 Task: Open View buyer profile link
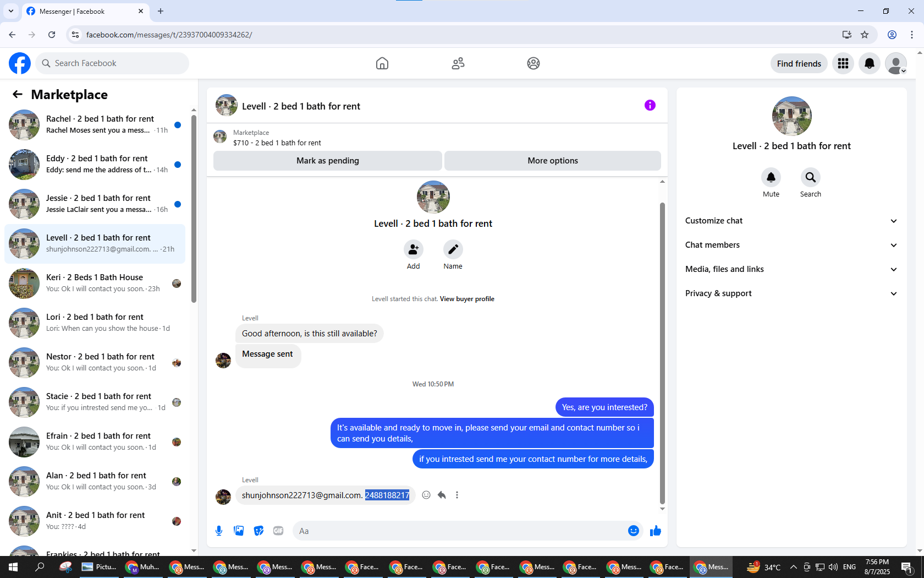[467, 299]
